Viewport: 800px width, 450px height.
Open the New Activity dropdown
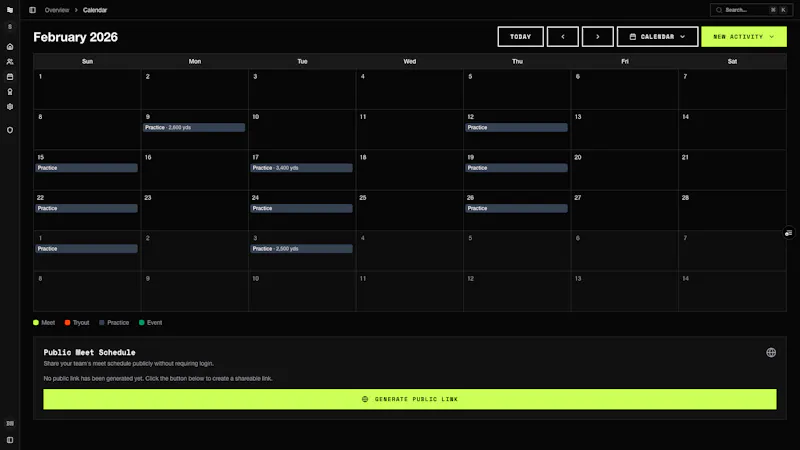[744, 37]
